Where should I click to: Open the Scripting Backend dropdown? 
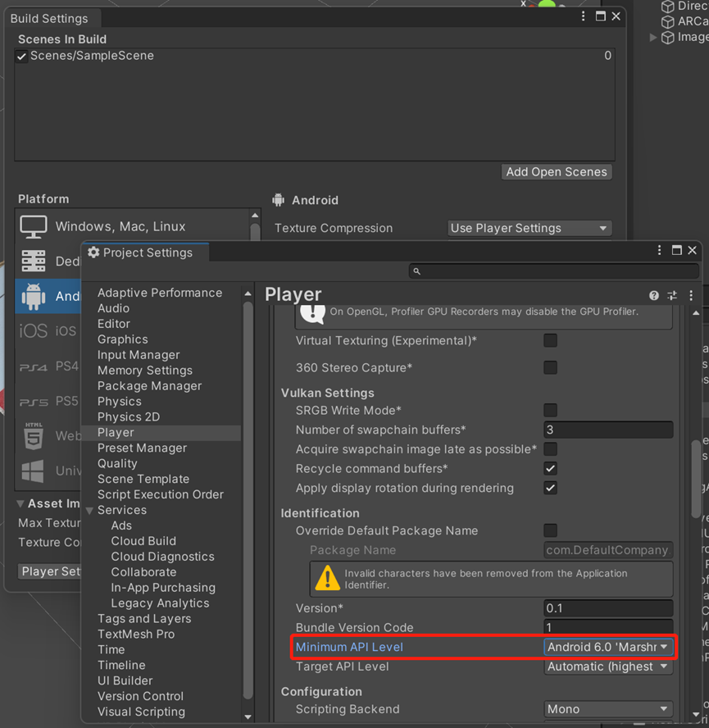[x=608, y=709]
